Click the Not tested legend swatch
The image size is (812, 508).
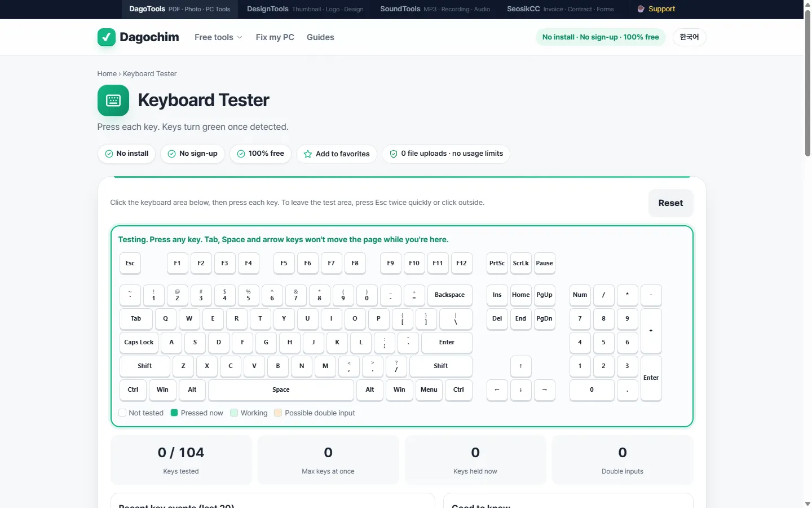(x=122, y=413)
